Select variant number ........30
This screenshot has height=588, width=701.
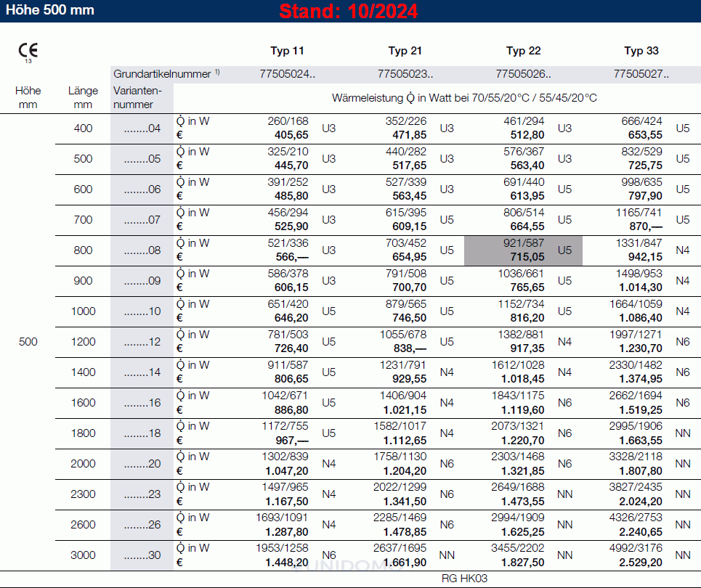pyautogui.click(x=142, y=555)
